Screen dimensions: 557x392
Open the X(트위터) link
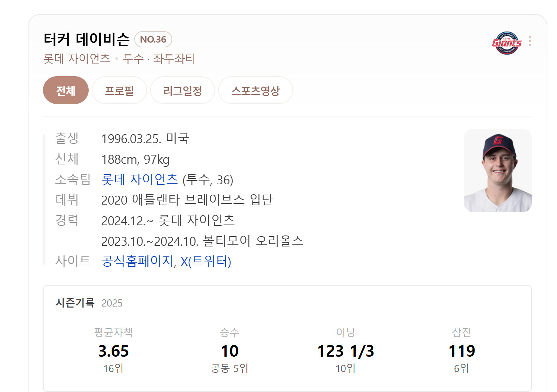pyautogui.click(x=205, y=261)
